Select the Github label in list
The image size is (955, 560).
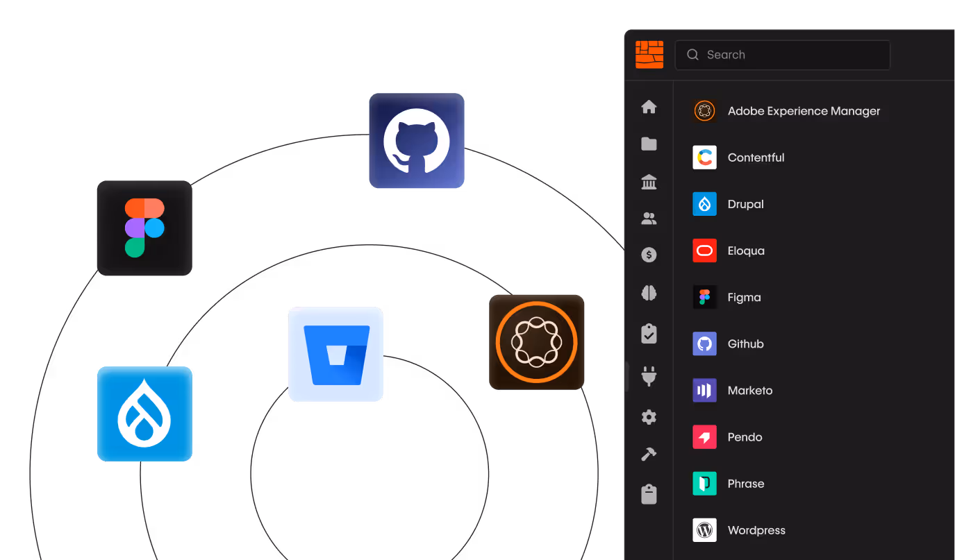745,343
